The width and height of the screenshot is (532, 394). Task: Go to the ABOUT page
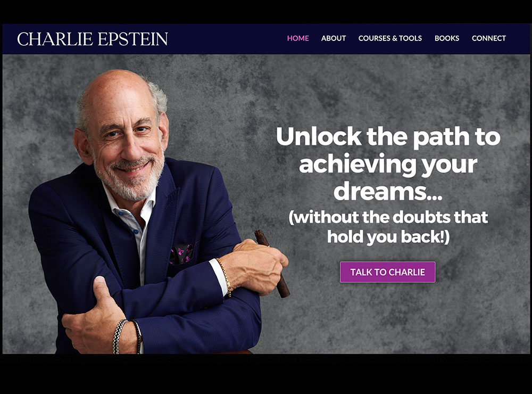pos(334,38)
